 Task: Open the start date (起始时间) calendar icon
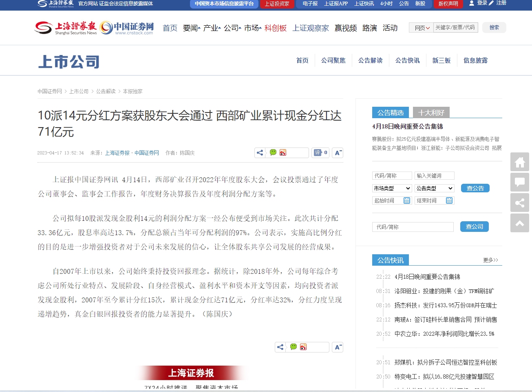point(406,200)
